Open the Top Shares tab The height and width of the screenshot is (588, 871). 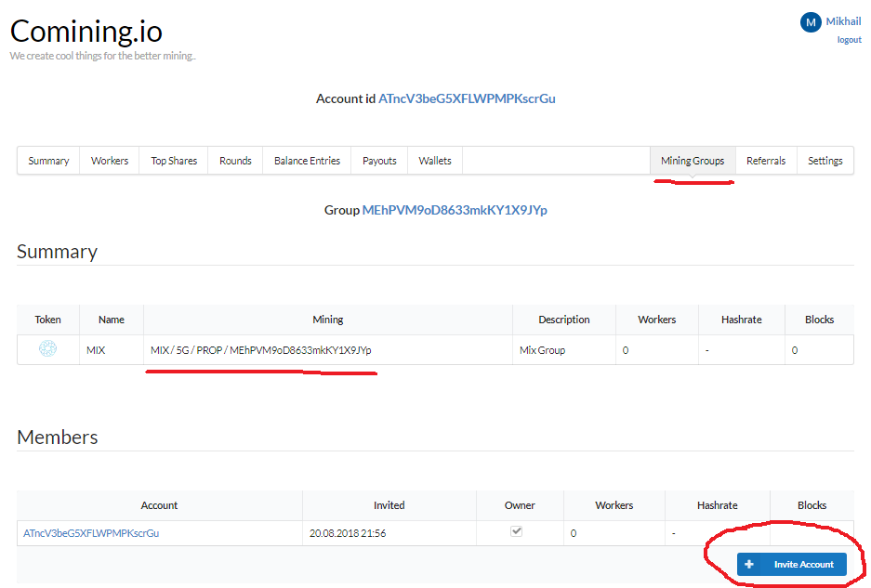[x=174, y=161]
